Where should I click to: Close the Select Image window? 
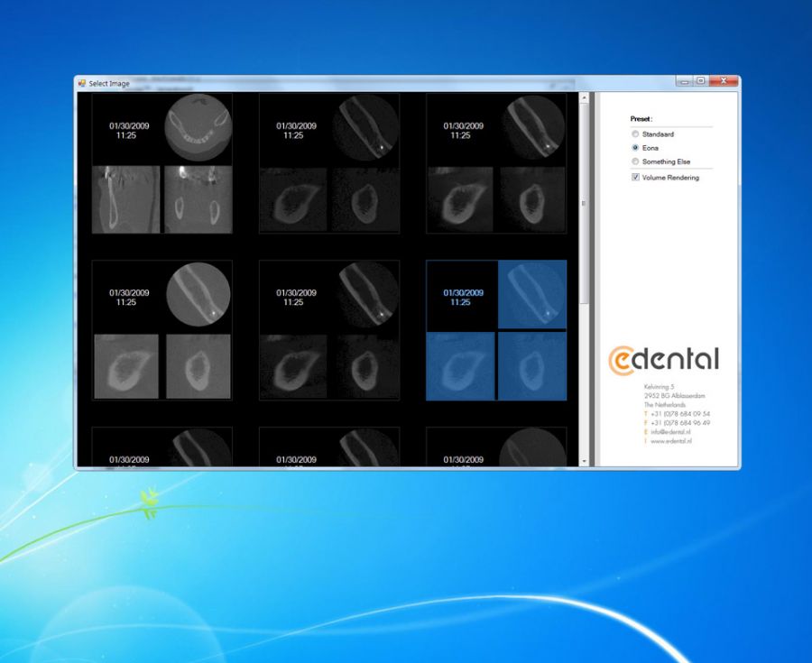(x=724, y=81)
